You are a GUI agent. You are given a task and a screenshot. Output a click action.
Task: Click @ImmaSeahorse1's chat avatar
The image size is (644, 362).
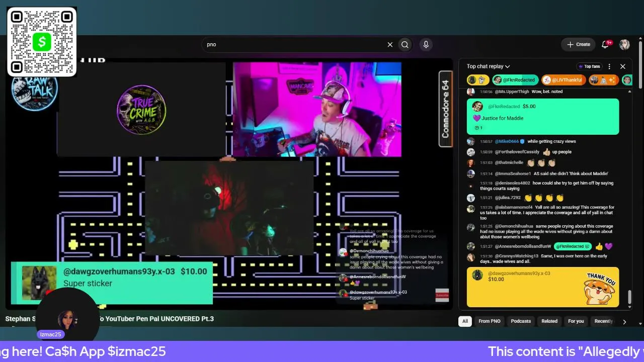471,173
